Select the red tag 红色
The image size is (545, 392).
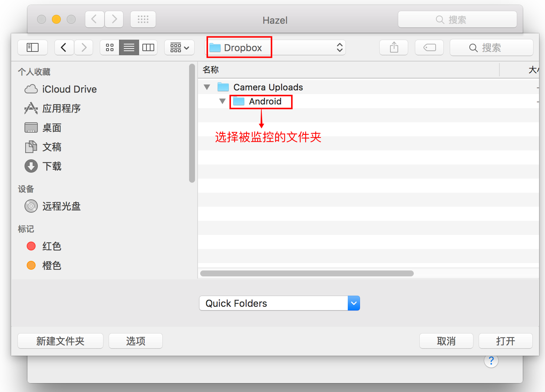[x=51, y=246]
